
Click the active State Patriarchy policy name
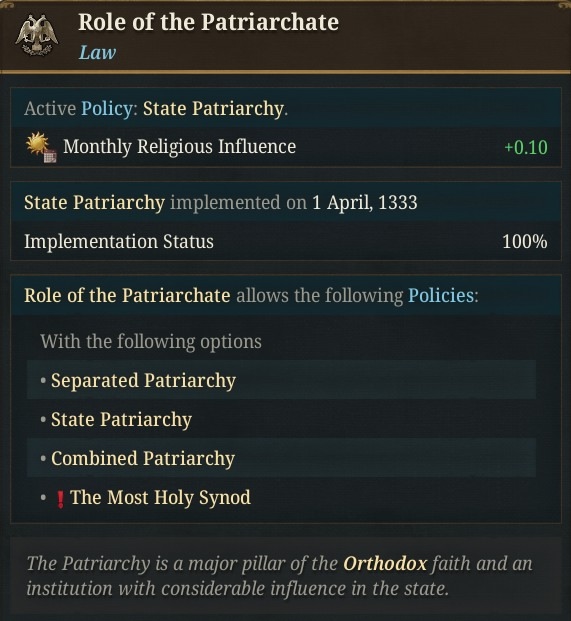pos(213,109)
